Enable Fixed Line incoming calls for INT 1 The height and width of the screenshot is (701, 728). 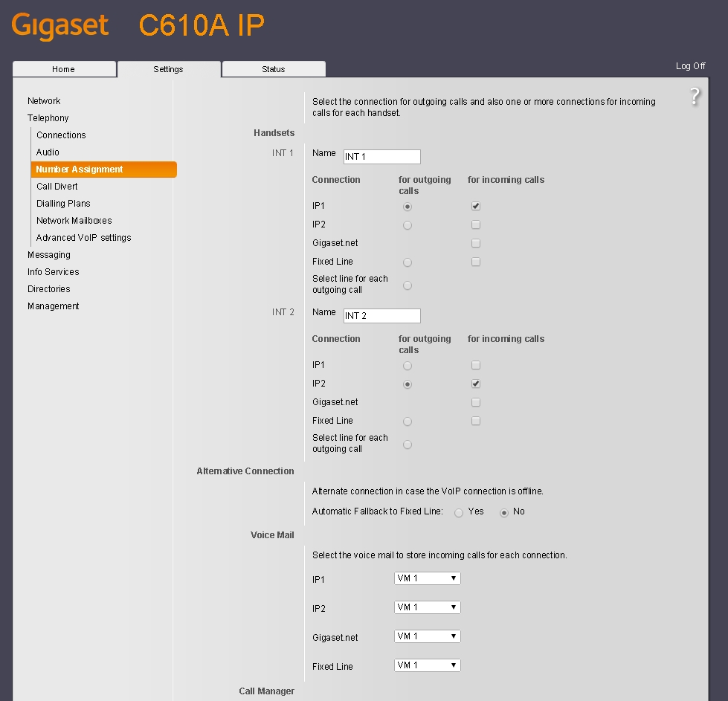(476, 262)
